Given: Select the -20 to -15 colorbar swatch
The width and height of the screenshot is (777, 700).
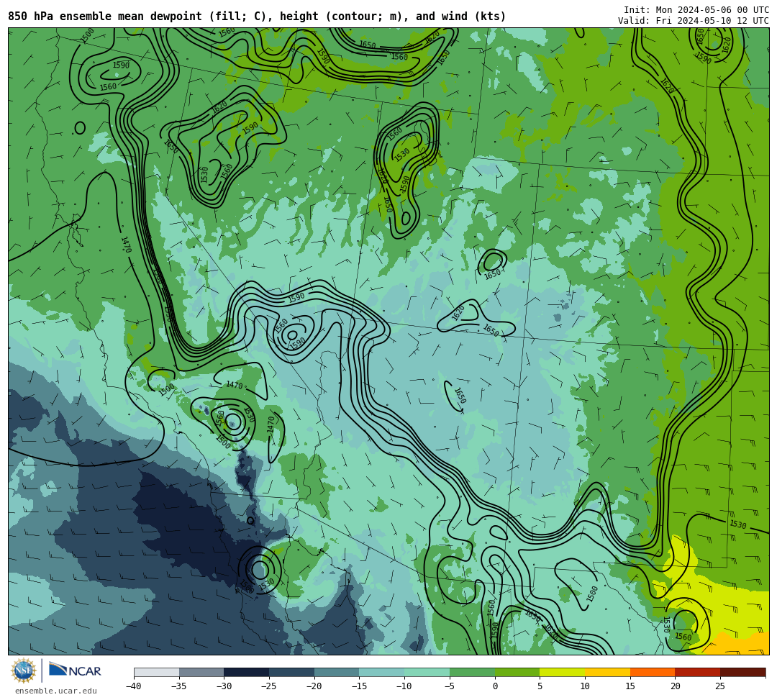Looking at the screenshot, I should [x=337, y=672].
